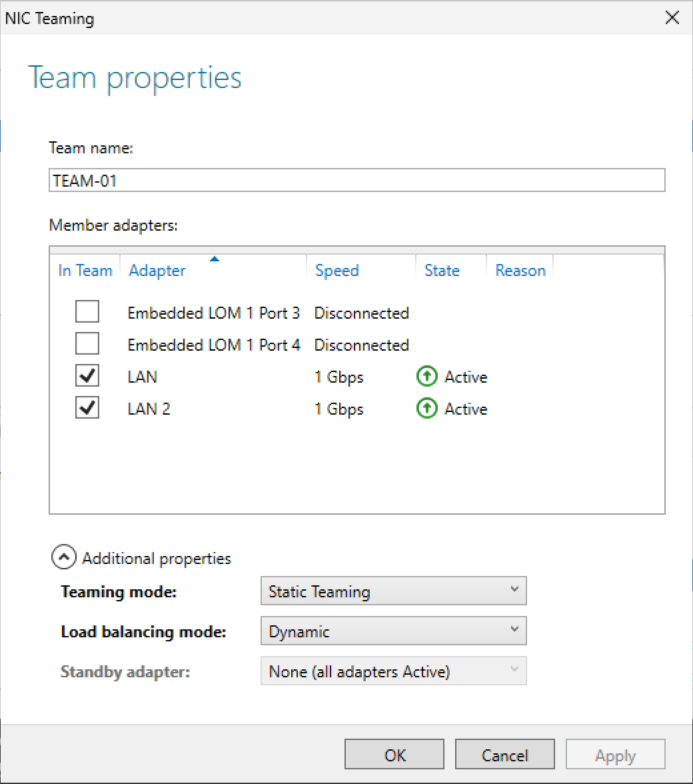Open the Load balancing mode dropdown

(393, 631)
